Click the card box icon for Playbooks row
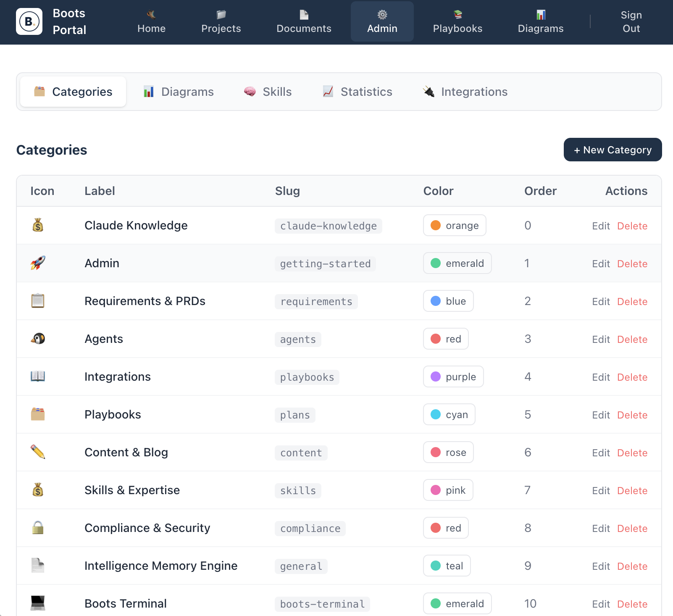 38,414
